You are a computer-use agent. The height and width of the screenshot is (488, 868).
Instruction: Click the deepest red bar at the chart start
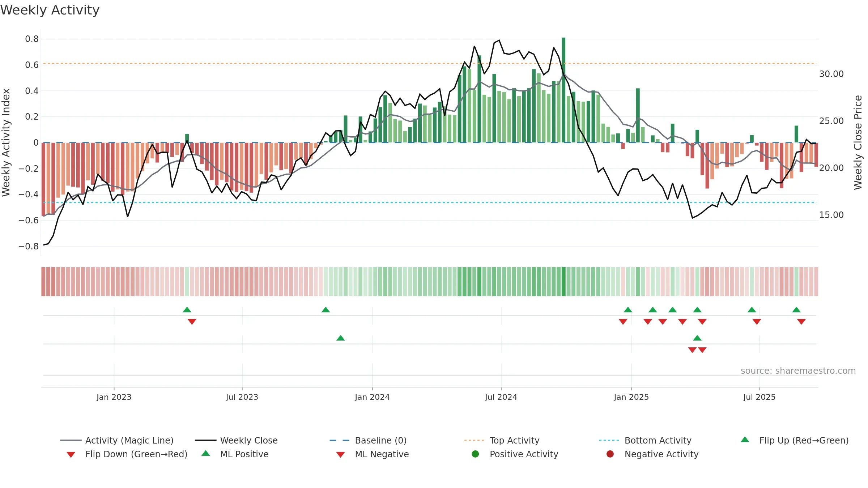click(43, 179)
